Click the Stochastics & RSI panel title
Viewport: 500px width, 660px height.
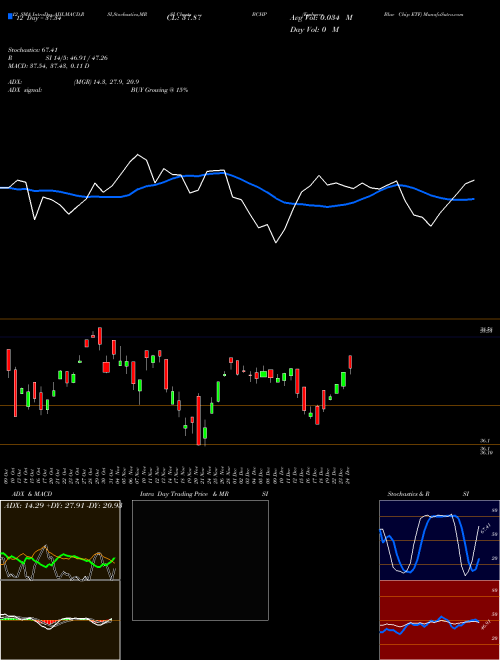(428, 494)
